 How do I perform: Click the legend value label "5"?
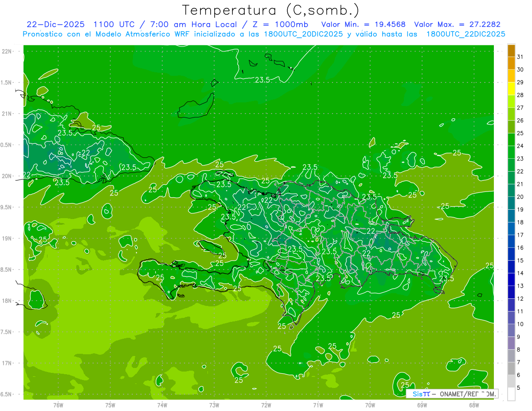point(520,388)
